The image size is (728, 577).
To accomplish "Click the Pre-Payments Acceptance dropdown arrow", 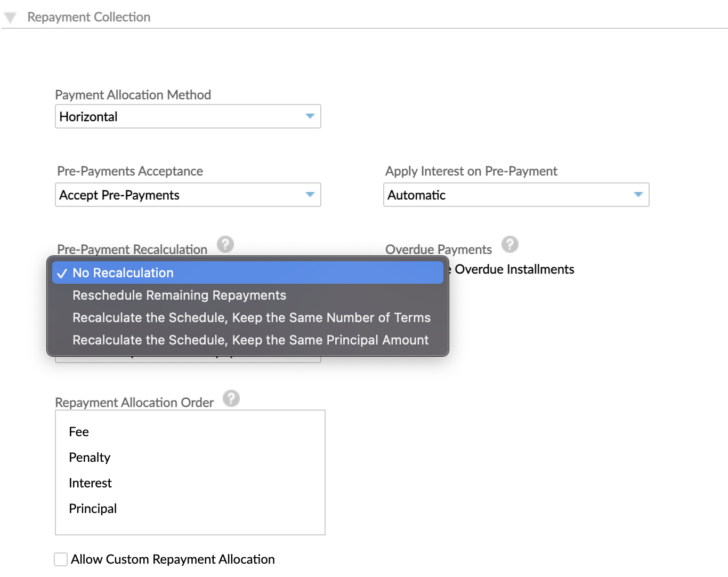I will [311, 195].
